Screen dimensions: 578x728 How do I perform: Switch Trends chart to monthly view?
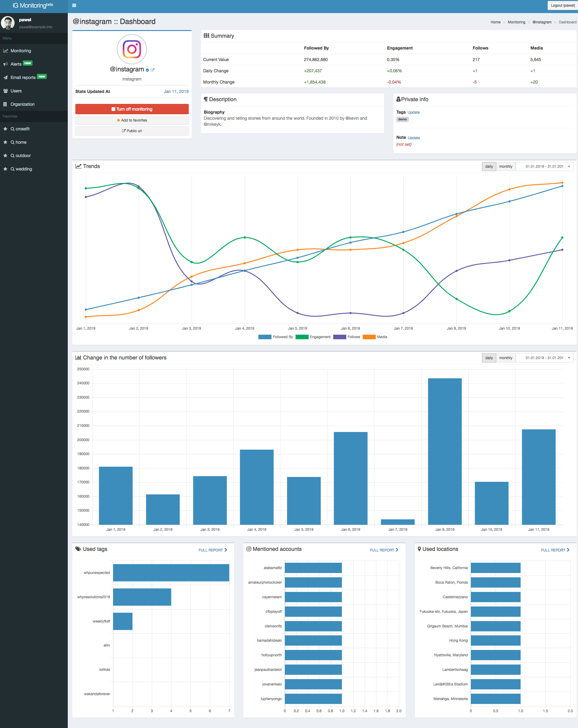coord(506,167)
